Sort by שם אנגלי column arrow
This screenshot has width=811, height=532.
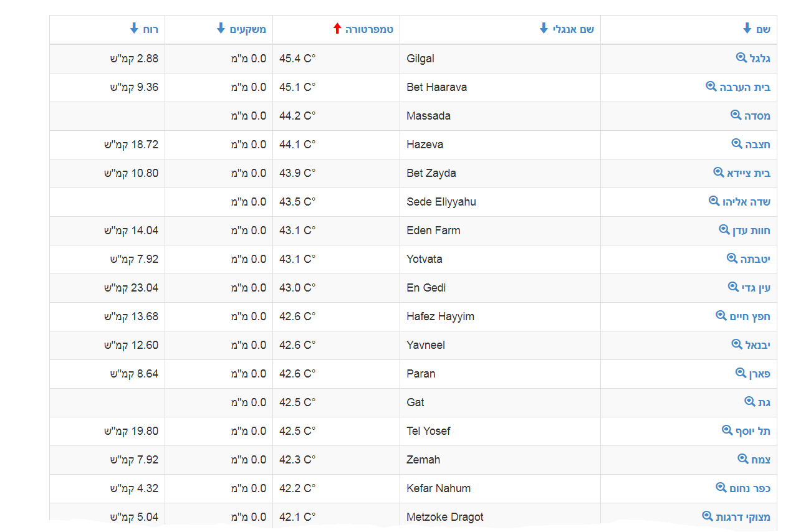point(544,29)
